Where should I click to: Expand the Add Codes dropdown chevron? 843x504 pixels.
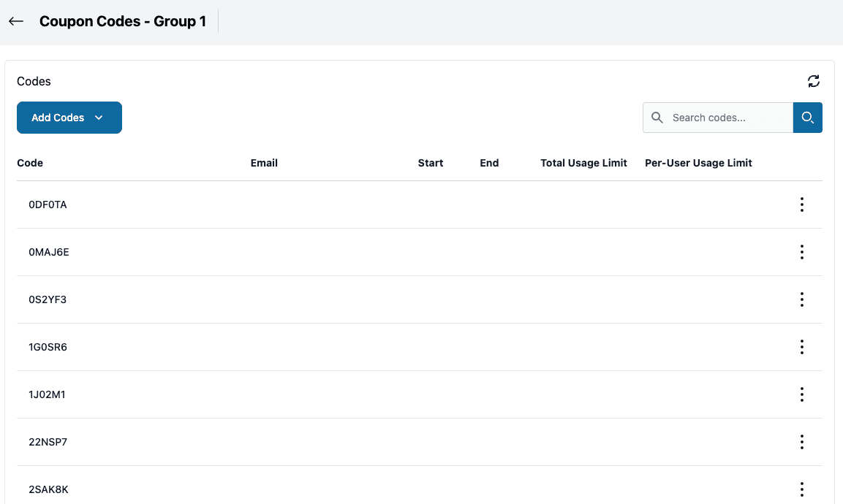click(99, 117)
